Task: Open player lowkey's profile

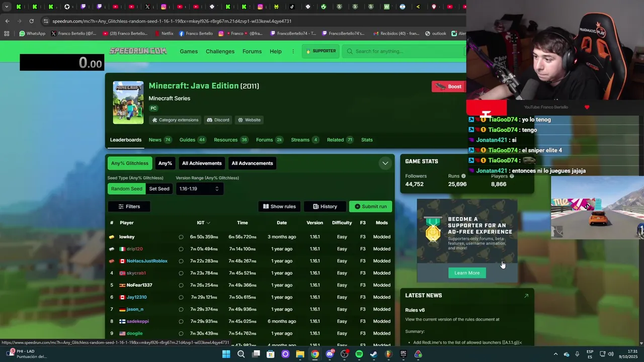Action: click(127, 237)
